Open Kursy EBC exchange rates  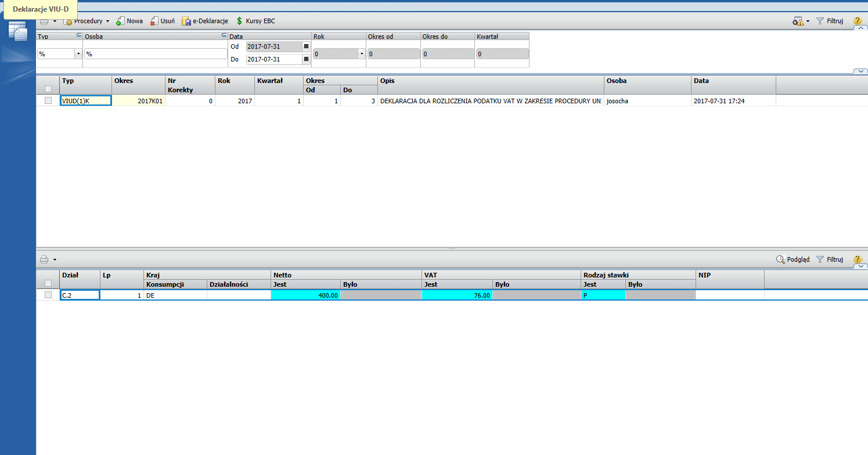tap(255, 21)
